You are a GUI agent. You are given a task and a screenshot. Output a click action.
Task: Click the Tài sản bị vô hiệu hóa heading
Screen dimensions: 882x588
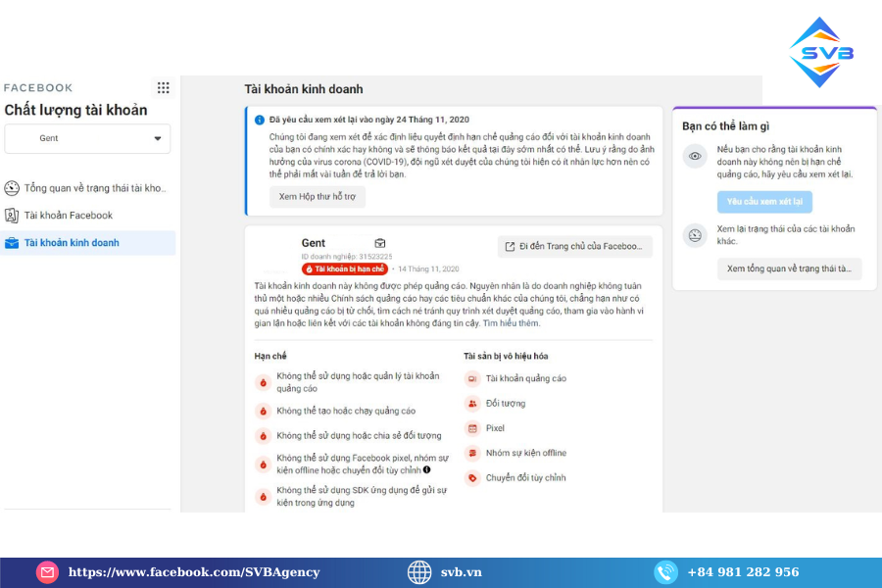point(506,356)
